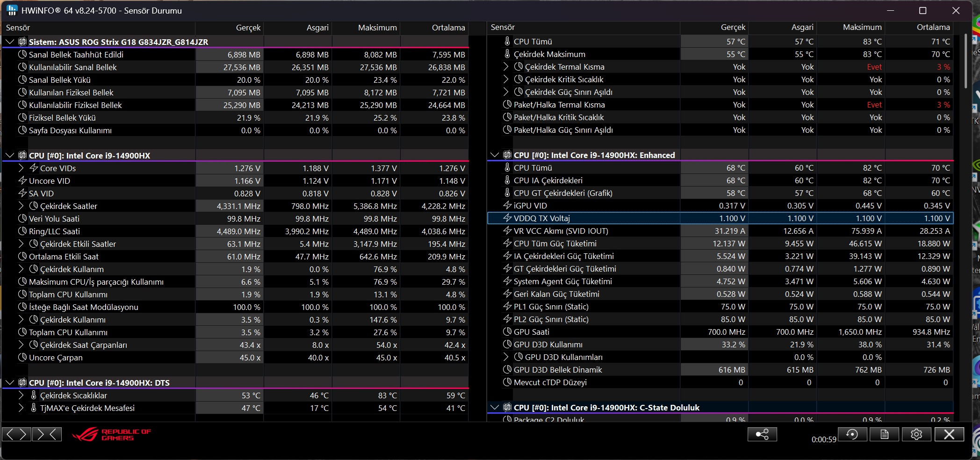
Task: Expand Çekirdek Etkili Saatler row
Action: [x=21, y=244]
